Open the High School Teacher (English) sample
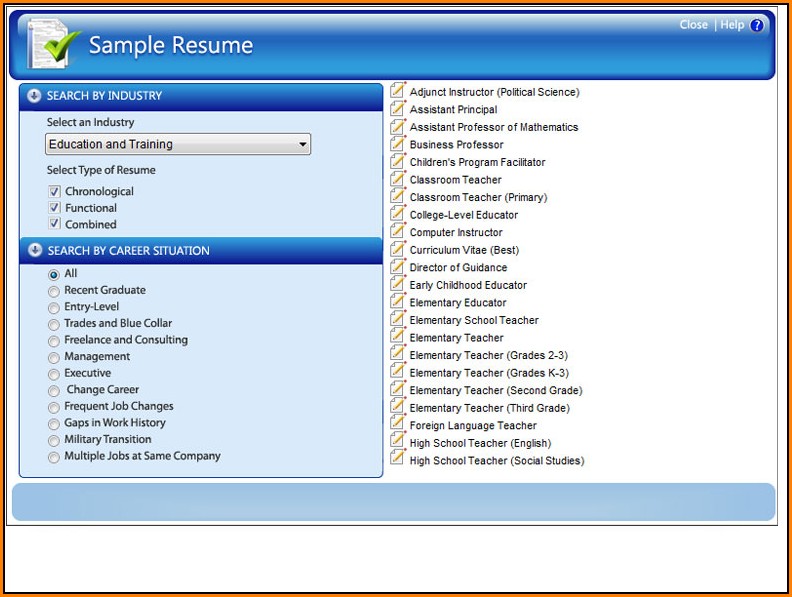This screenshot has width=792, height=597. tap(480, 443)
